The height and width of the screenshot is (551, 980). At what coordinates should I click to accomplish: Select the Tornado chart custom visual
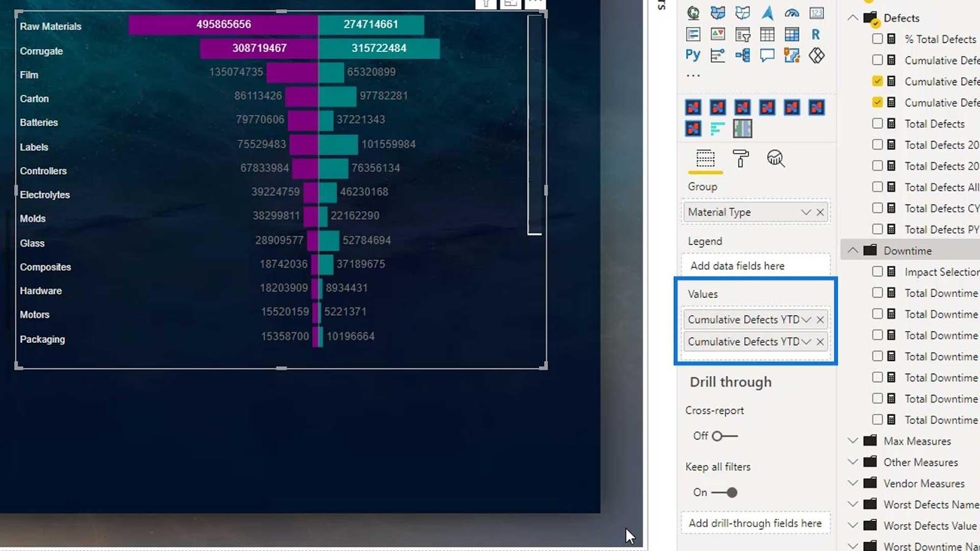point(742,129)
